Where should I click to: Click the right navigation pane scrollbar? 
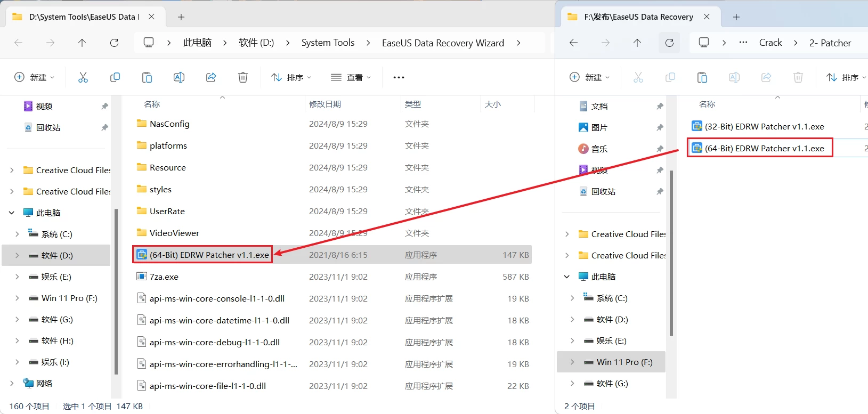671,253
